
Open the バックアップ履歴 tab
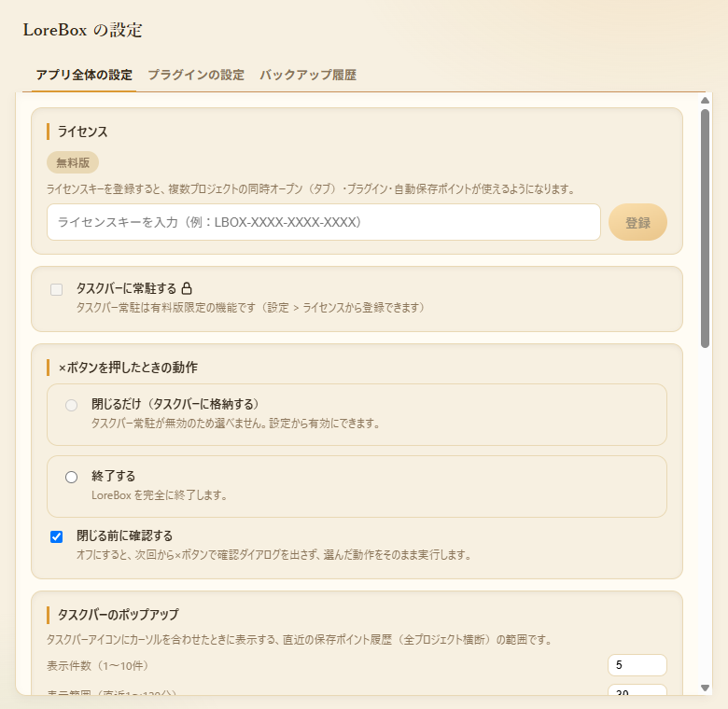(x=308, y=76)
